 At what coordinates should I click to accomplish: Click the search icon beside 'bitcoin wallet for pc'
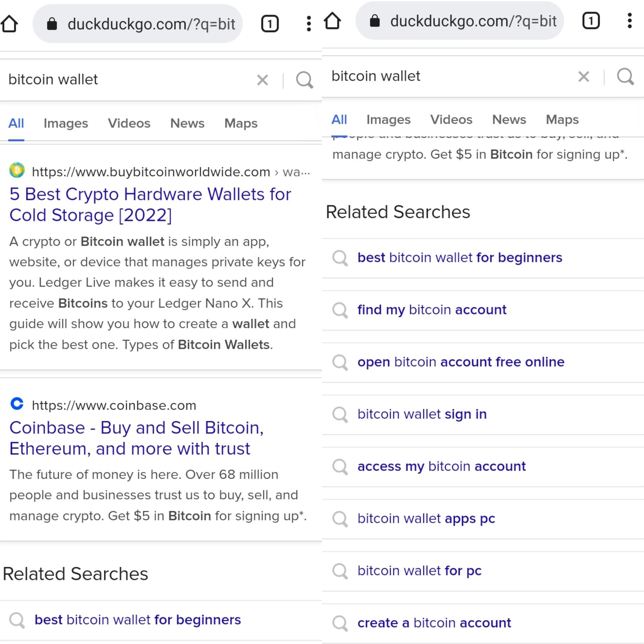point(340,571)
